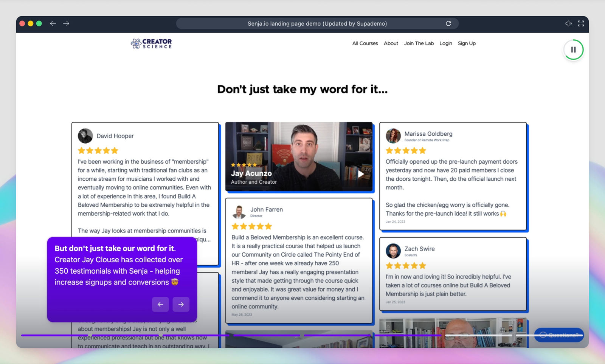Reload the page with the refresh icon
The height and width of the screenshot is (364, 605).
pyautogui.click(x=448, y=23)
